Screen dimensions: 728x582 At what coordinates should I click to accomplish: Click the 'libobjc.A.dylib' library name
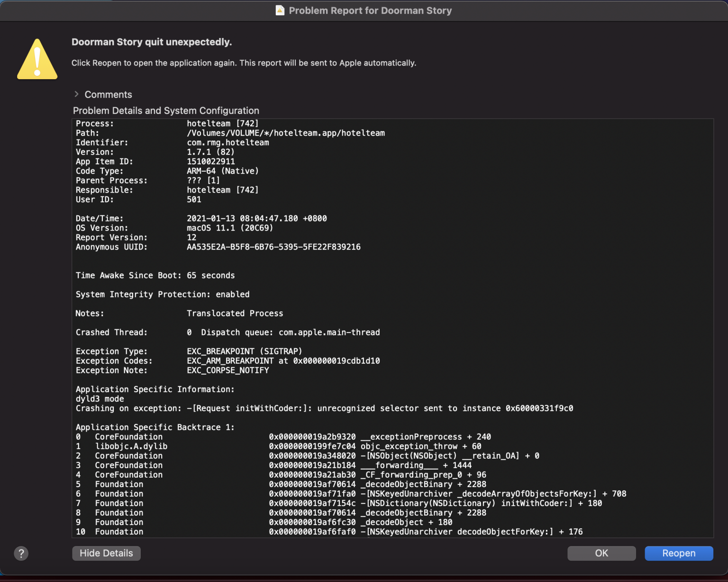click(131, 446)
